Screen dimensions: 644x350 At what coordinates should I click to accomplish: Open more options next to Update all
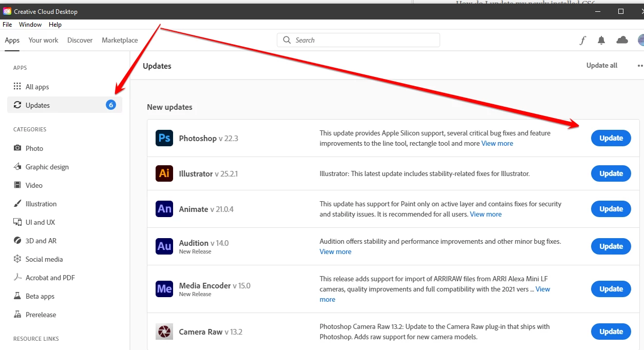click(640, 66)
